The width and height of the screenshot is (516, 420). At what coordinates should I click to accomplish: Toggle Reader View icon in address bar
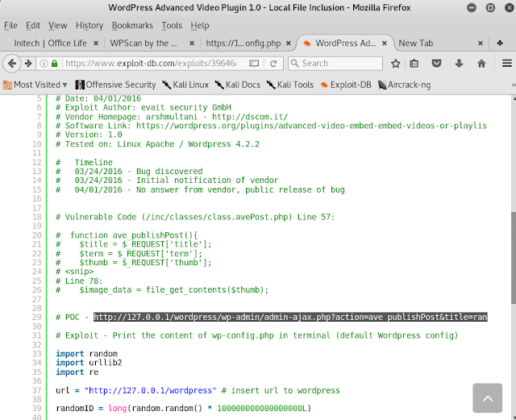point(254,63)
